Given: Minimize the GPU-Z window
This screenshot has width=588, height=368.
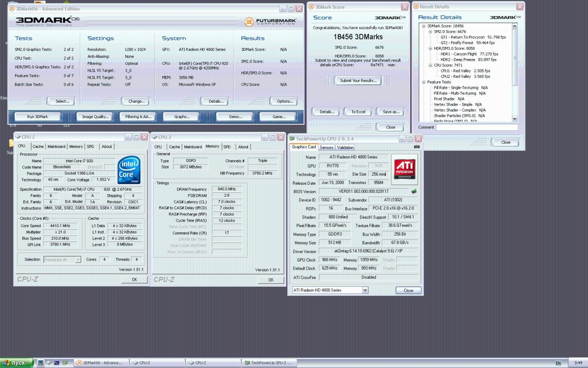Looking at the screenshot, I should point(402,139).
